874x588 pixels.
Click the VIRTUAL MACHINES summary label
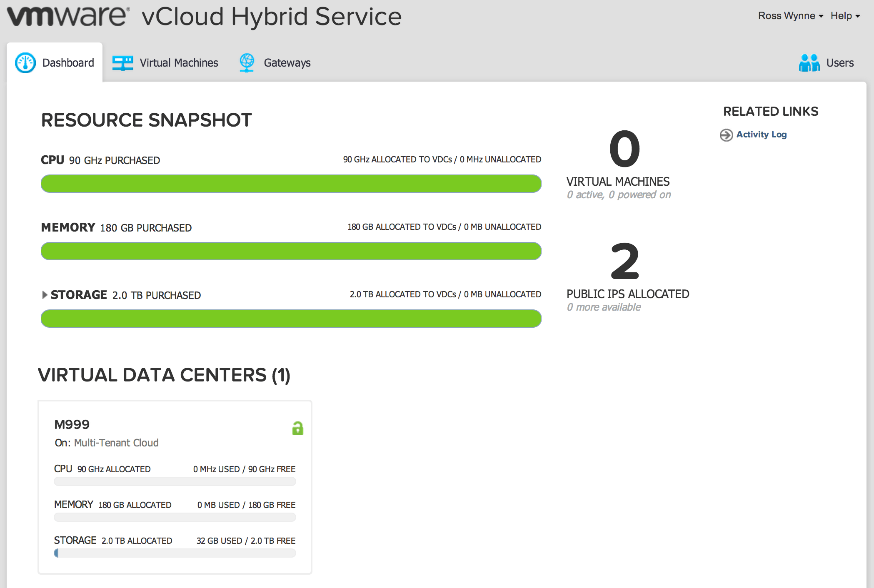click(618, 182)
